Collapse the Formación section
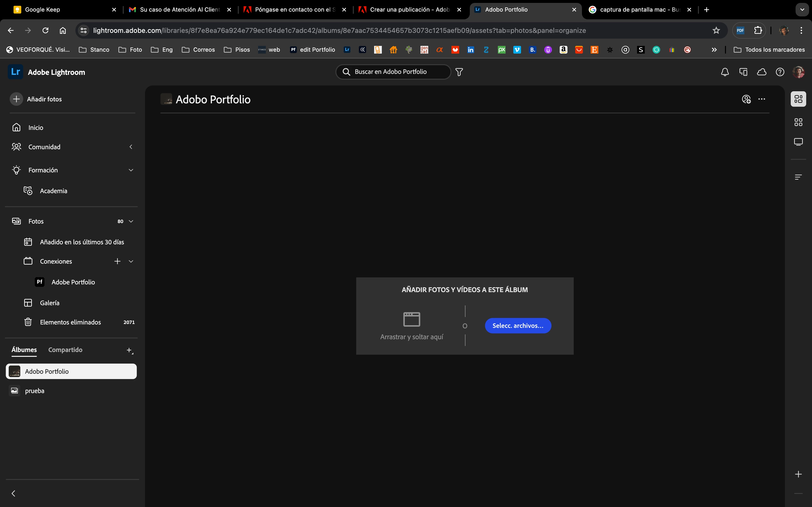 click(131, 170)
